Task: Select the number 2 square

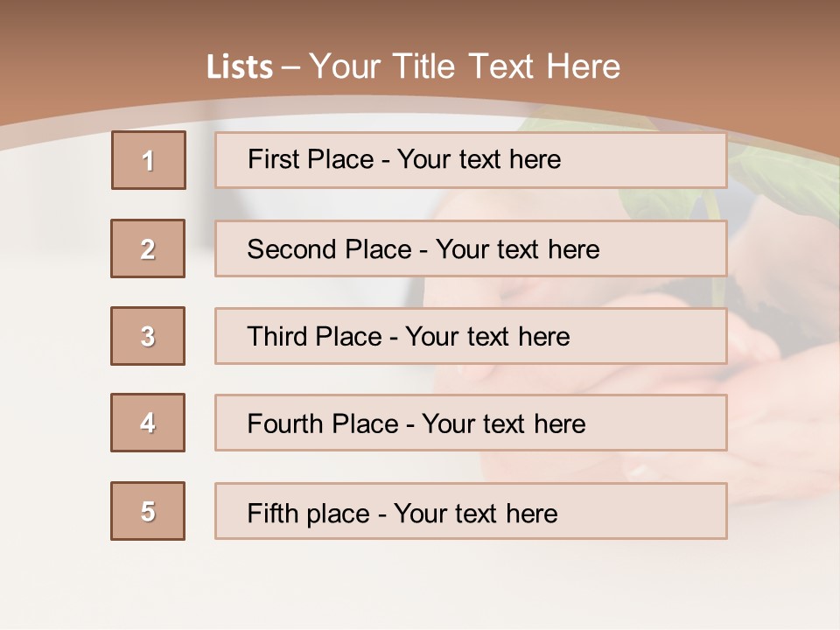Action: tap(148, 248)
